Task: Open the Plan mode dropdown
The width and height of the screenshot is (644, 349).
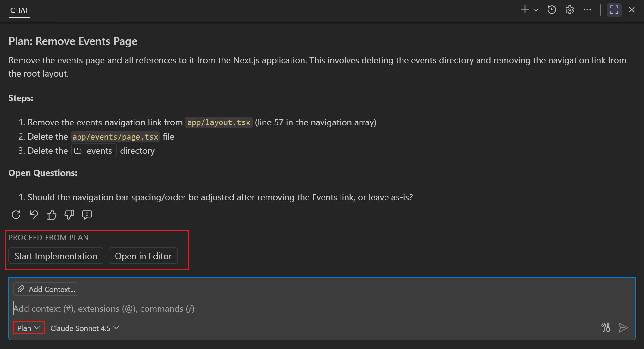Action: 28,328
